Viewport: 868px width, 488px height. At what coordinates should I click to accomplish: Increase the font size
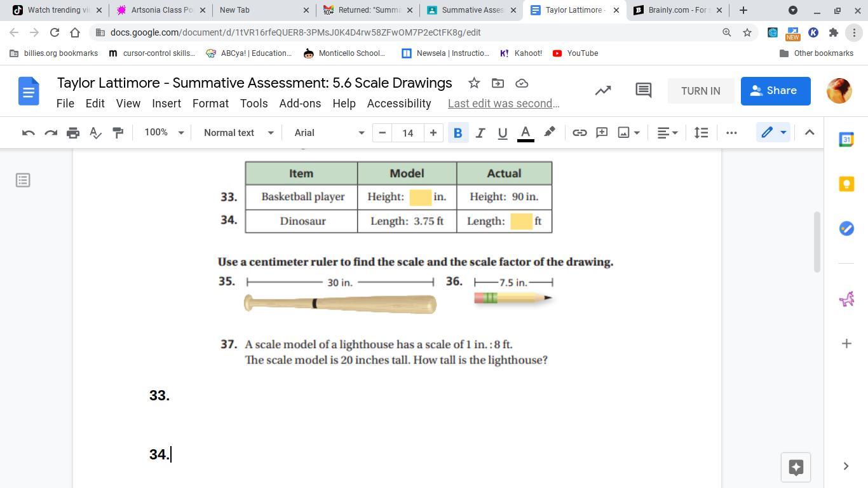click(x=433, y=133)
